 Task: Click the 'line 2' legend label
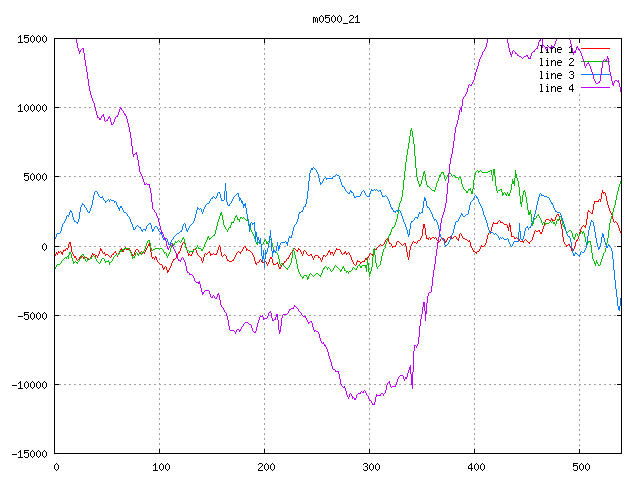pos(556,62)
